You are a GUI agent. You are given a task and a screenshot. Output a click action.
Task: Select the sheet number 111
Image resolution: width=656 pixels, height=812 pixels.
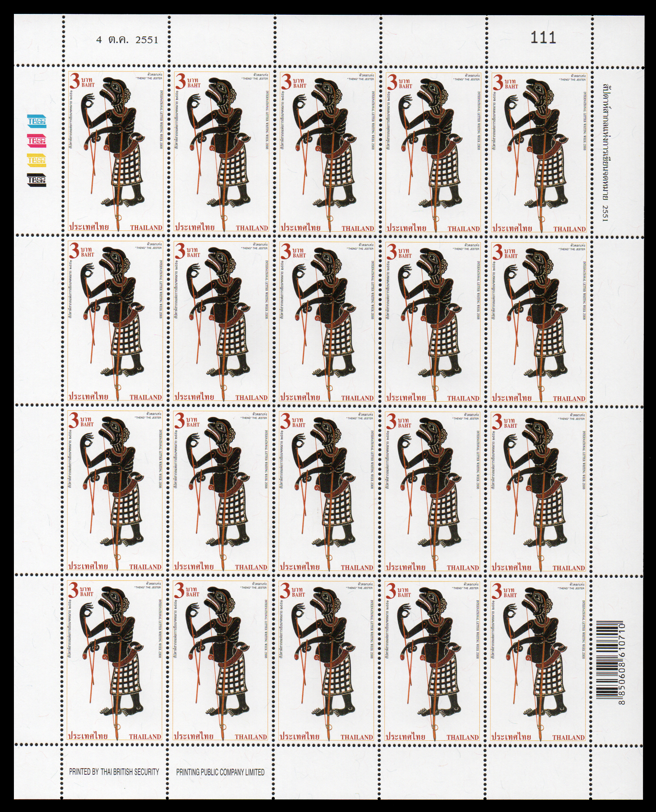(x=543, y=38)
